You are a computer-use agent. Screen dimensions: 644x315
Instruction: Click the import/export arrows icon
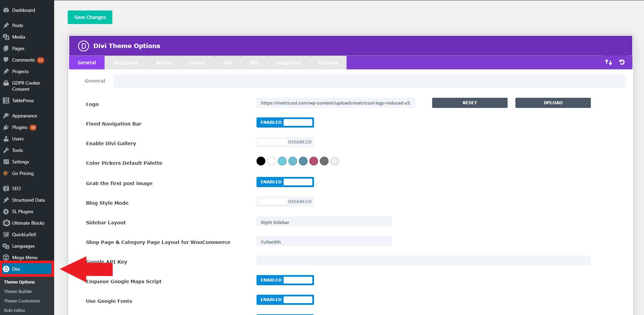608,62
